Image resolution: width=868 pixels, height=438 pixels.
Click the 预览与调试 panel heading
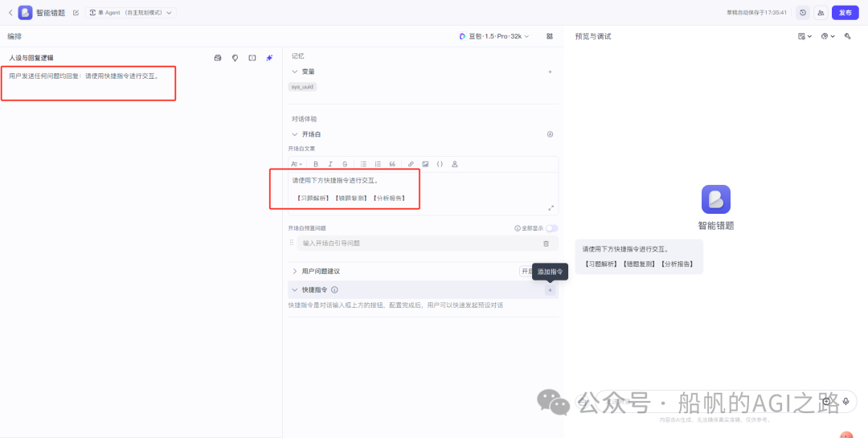point(593,36)
